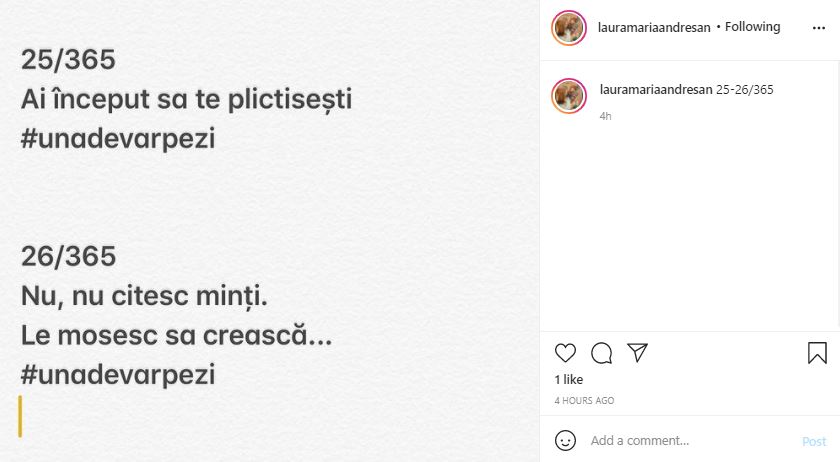Click the profile avatar in the post header

click(569, 28)
